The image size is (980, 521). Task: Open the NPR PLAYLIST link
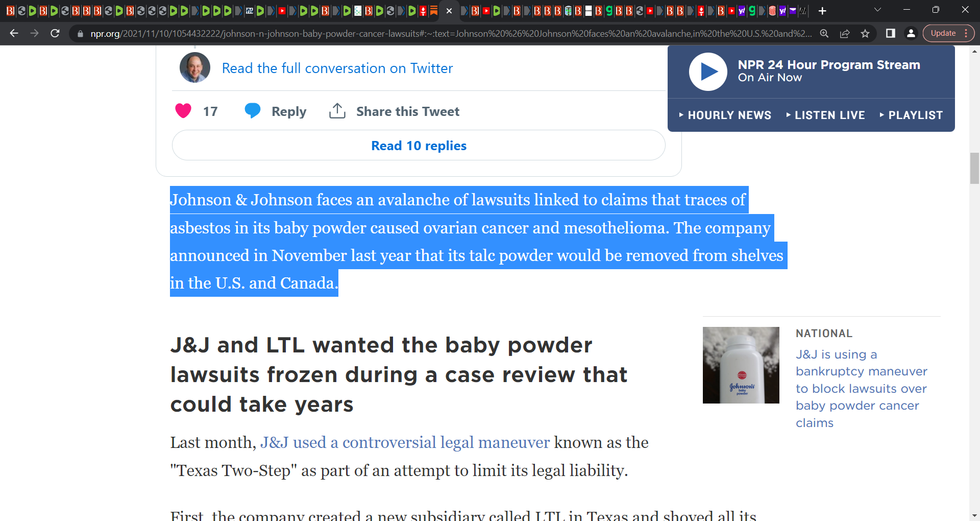(911, 115)
